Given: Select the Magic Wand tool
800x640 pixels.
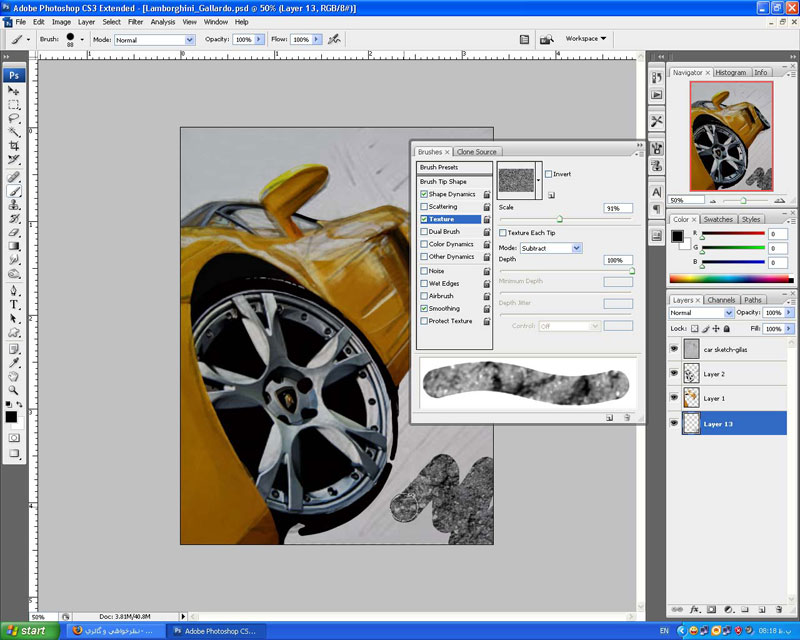Looking at the screenshot, I should (x=14, y=133).
